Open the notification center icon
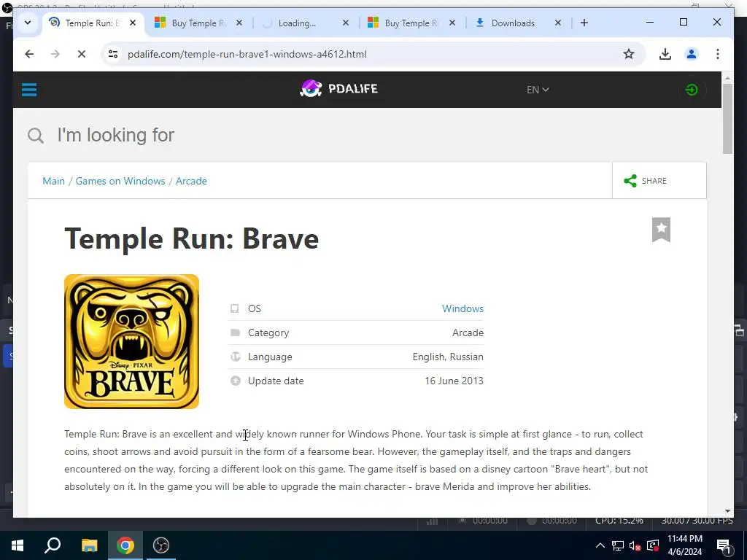The image size is (747, 560). pyautogui.click(x=723, y=545)
